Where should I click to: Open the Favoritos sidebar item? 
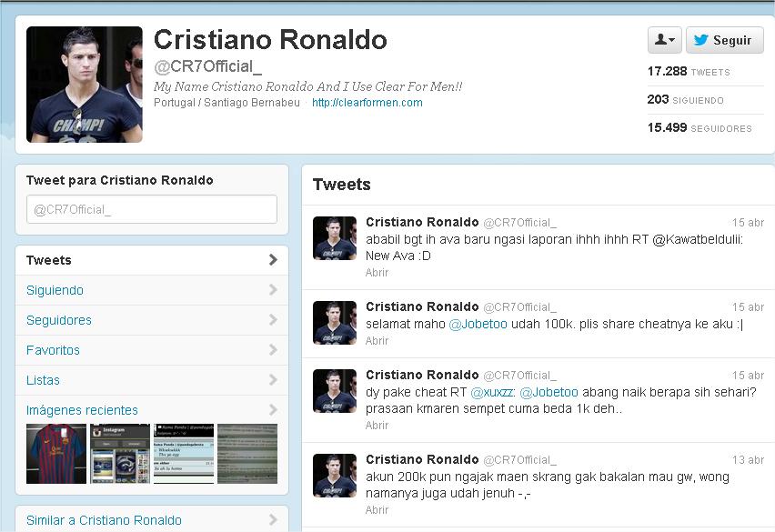click(152, 350)
